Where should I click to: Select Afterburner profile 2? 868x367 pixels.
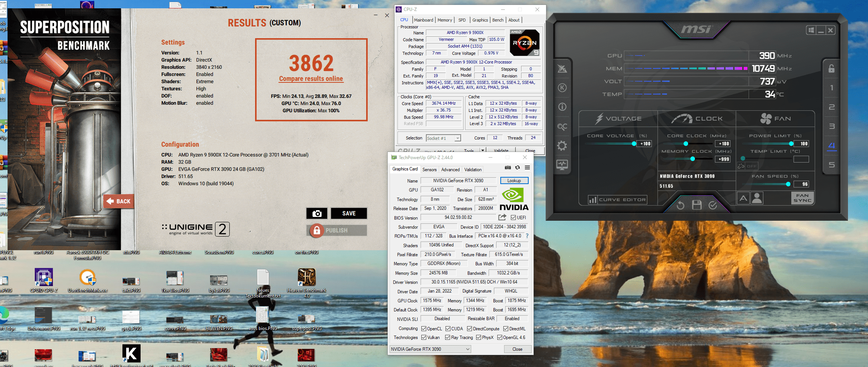(x=832, y=107)
